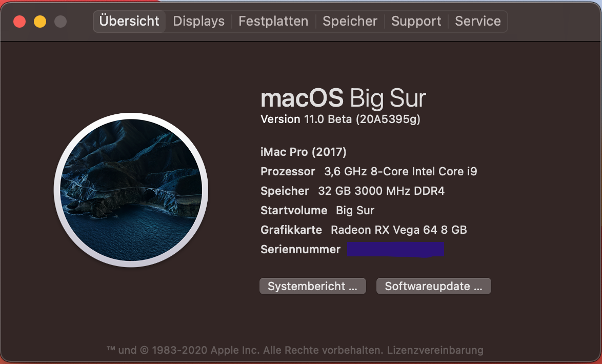Click the Systembericht button
This screenshot has width=602, height=364.
[x=312, y=287]
